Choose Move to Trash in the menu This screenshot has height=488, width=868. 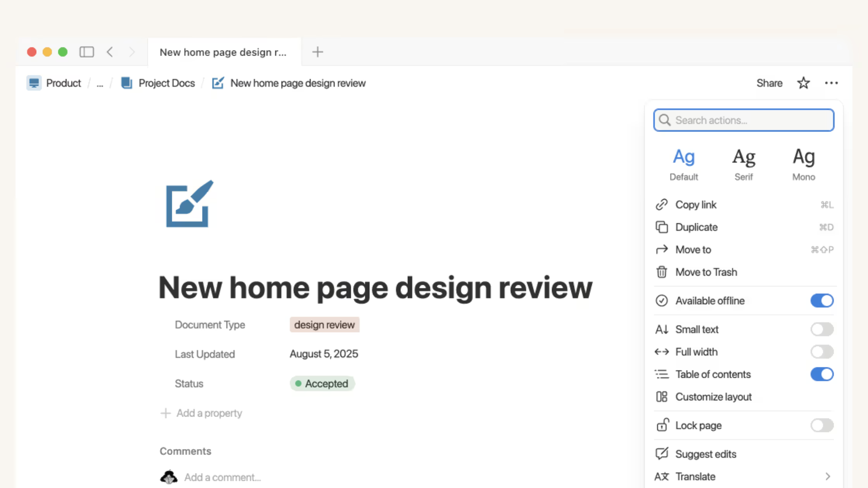(x=706, y=272)
